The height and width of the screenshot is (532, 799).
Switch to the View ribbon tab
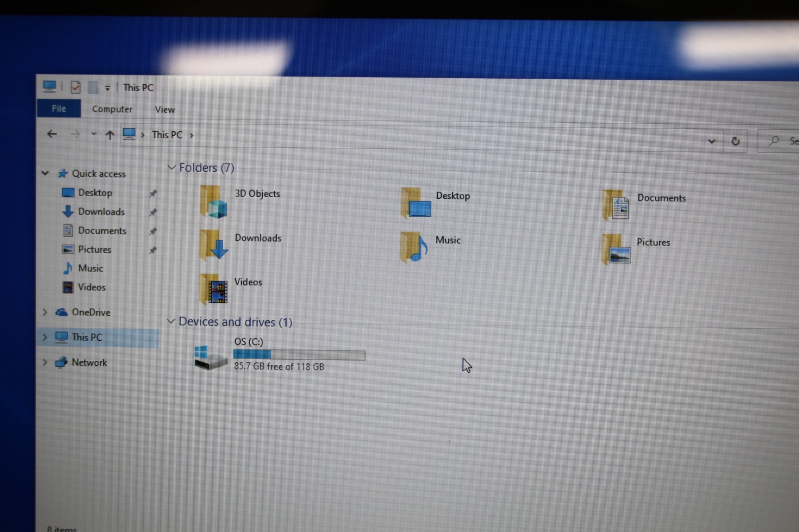pyautogui.click(x=165, y=109)
